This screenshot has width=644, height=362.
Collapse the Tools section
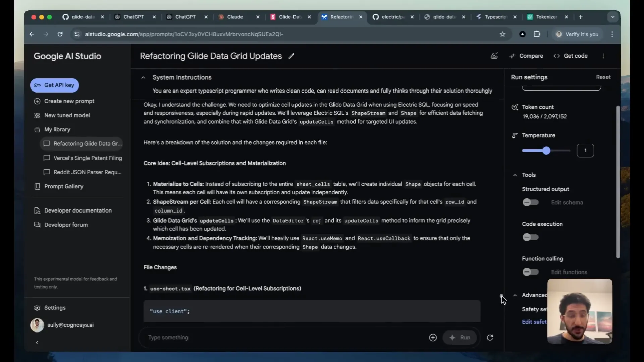[515, 175]
